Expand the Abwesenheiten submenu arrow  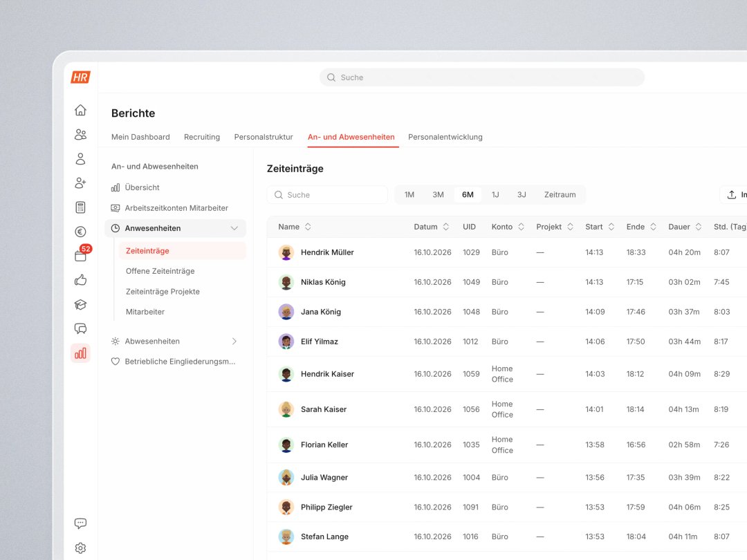[x=234, y=341]
